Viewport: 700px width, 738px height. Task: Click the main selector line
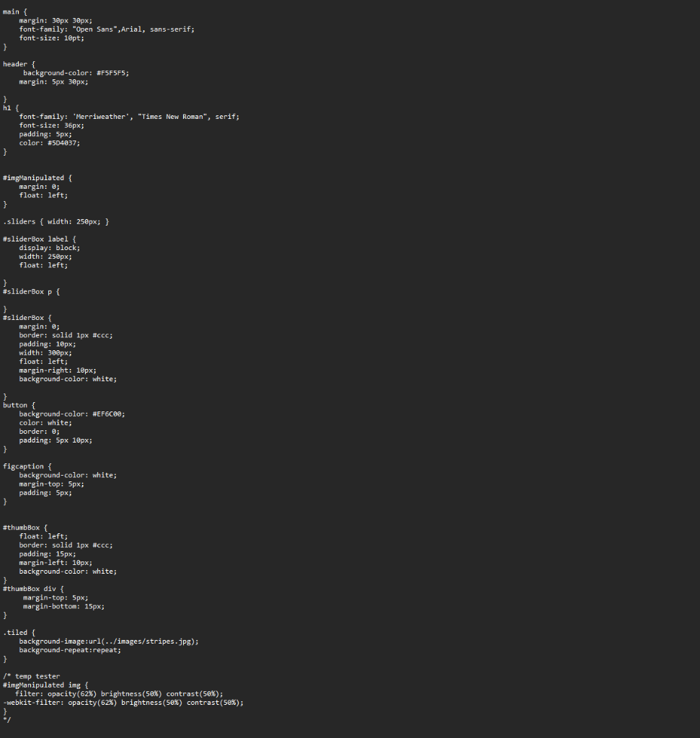pyautogui.click(x=15, y=12)
